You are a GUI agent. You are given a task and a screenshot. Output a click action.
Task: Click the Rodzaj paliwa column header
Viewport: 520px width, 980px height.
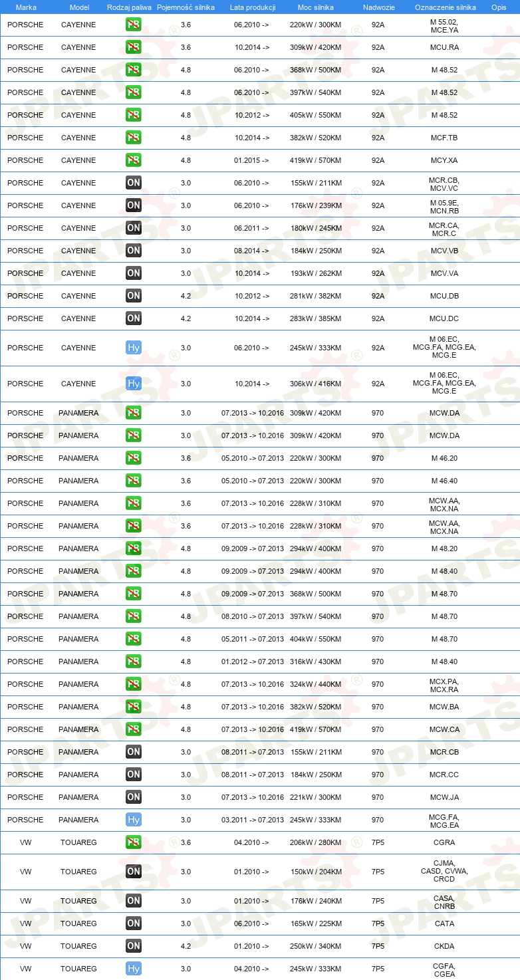(129, 7)
